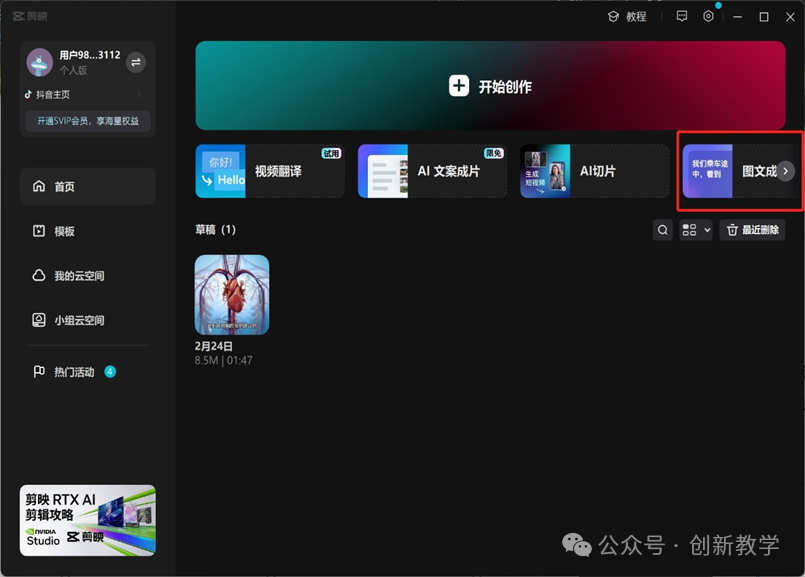Click the 草稿 (1) drafts heading
The height and width of the screenshot is (577, 805).
(x=216, y=229)
